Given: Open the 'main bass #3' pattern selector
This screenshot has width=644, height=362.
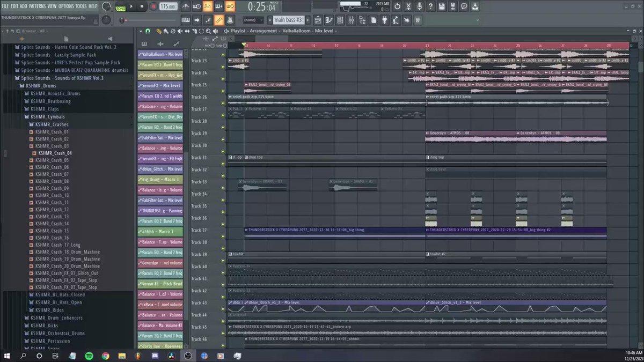Looking at the screenshot, I should click(x=289, y=20).
